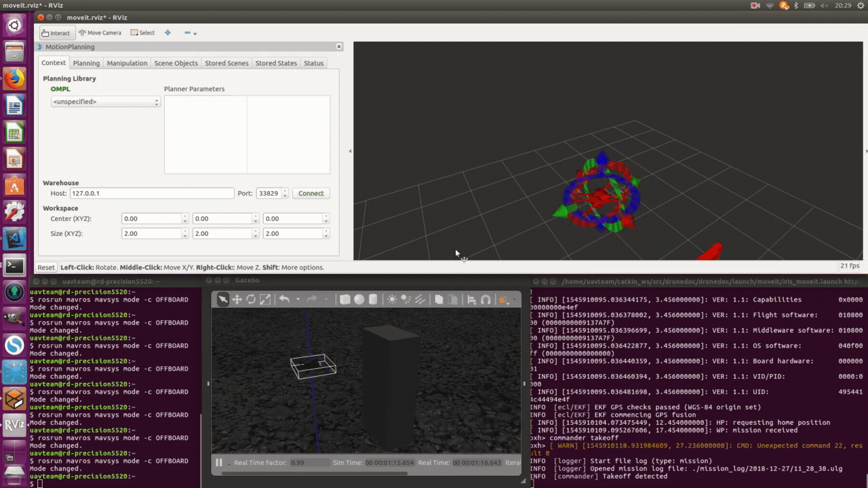Adjust the Workspace Size Z stepper
Viewport: 868px width, 488px height.
coord(326,233)
